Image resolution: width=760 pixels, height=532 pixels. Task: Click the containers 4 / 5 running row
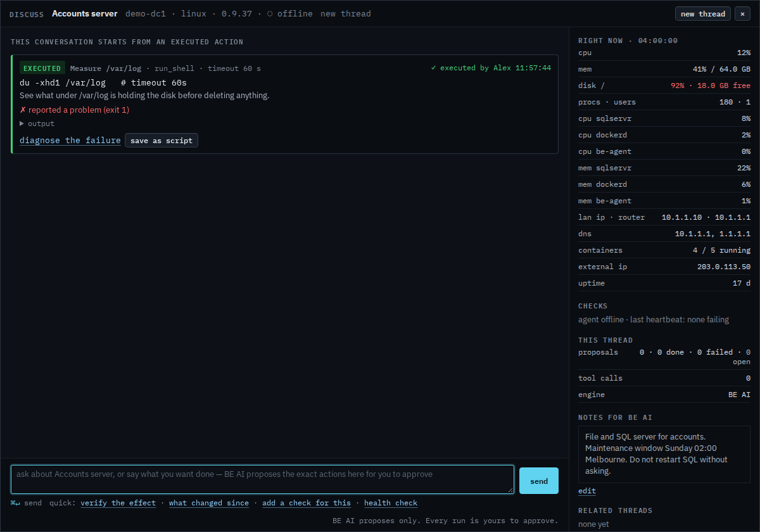[x=664, y=250]
